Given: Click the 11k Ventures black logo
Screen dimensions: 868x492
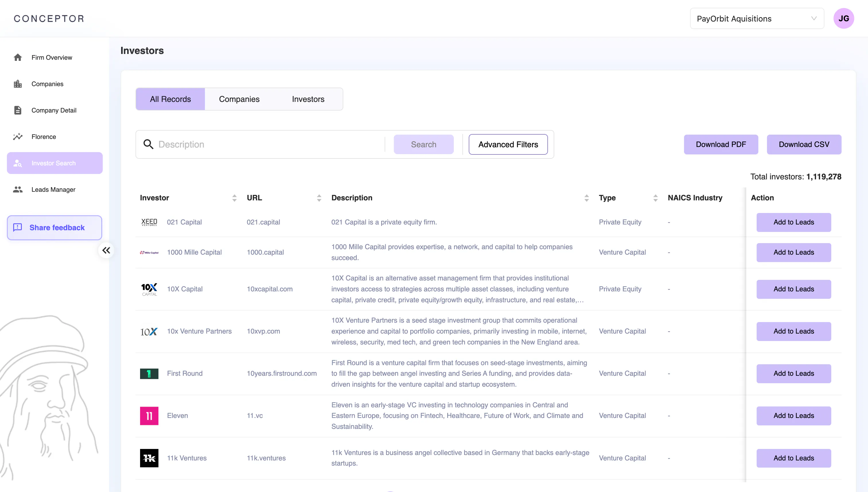Looking at the screenshot, I should click(x=149, y=458).
